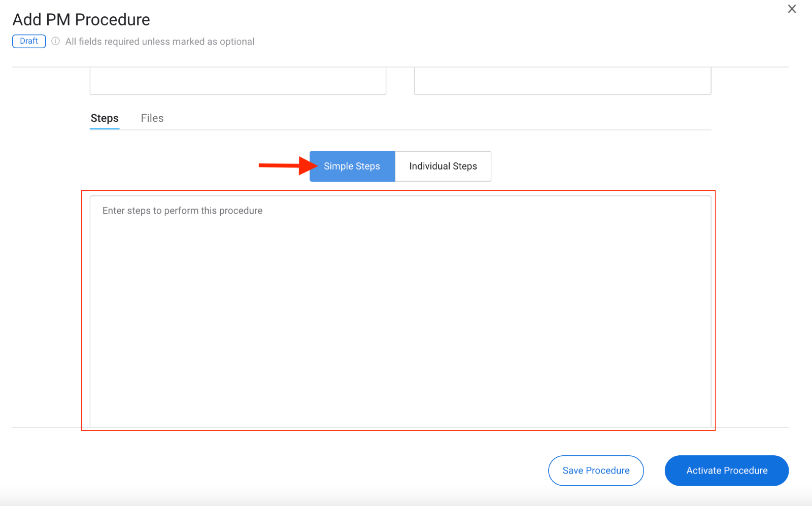Click the partially visible left input box
This screenshot has height=506, width=812.
tap(238, 81)
